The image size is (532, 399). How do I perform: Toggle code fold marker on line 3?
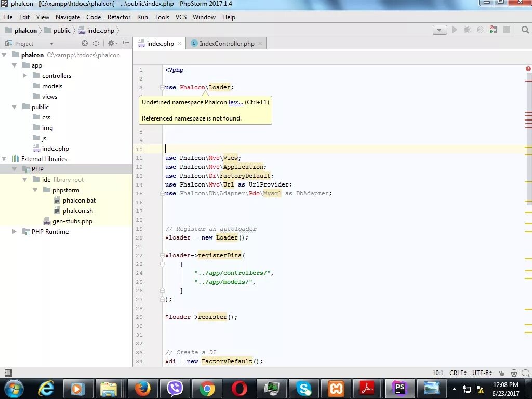point(162,87)
